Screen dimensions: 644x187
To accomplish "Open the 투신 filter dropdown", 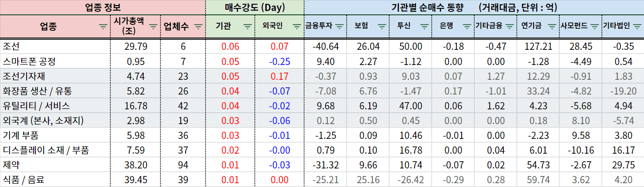I will pyautogui.click(x=425, y=26).
